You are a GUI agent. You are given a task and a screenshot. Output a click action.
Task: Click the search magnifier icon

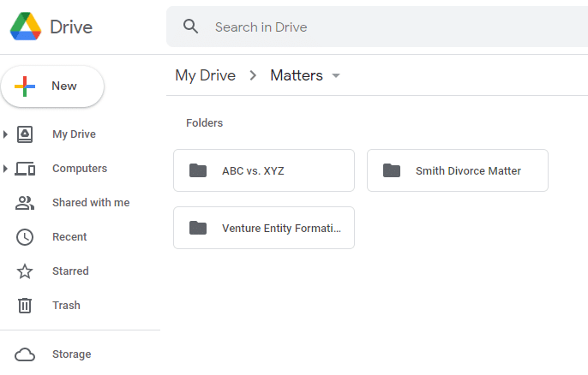click(190, 27)
